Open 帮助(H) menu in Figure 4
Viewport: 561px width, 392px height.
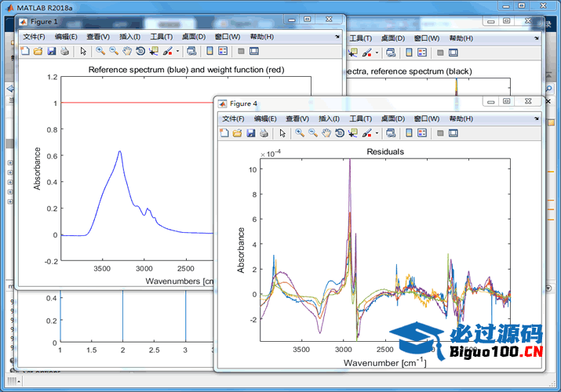[461, 118]
